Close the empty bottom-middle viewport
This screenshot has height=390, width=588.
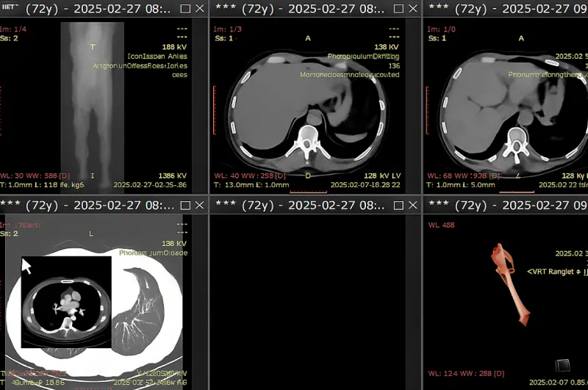tap(413, 205)
